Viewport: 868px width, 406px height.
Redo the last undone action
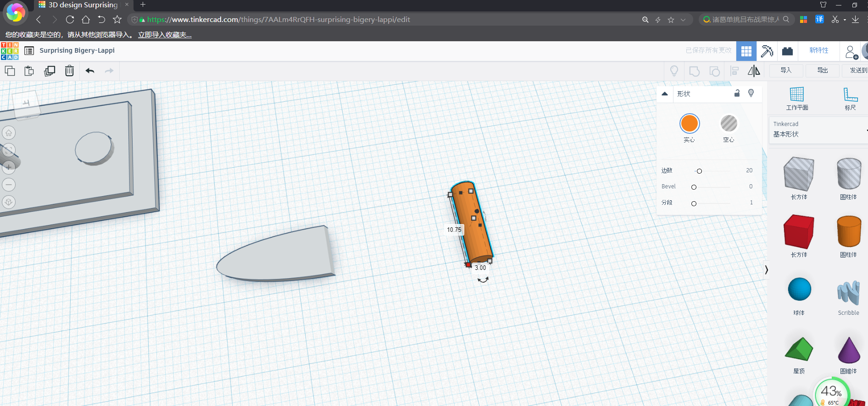tap(109, 71)
